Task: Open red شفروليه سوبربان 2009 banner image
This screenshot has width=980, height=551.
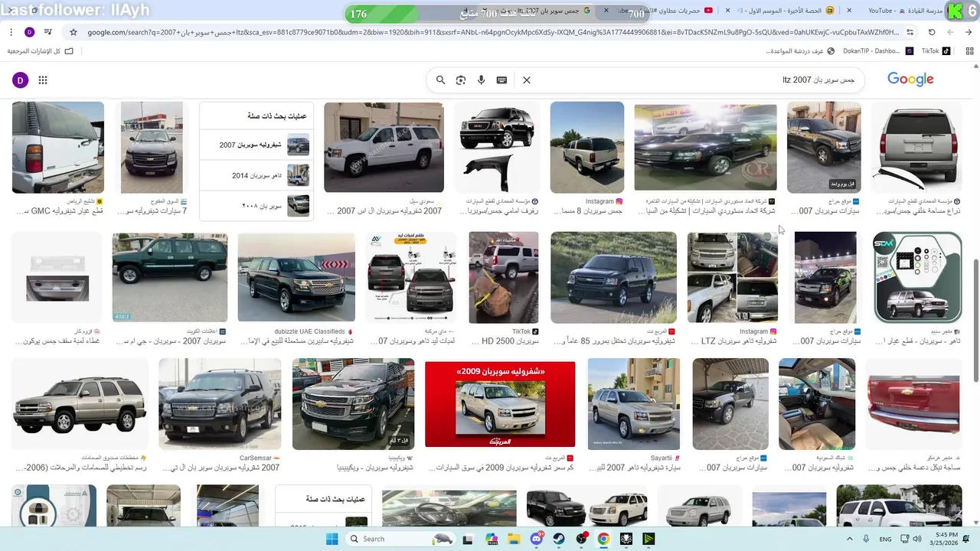Action: 500,404
